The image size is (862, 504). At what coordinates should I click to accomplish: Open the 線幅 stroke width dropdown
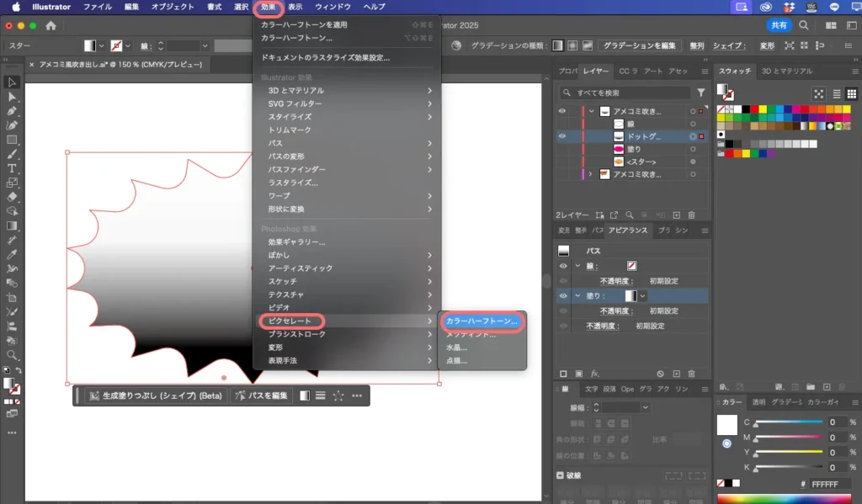(x=645, y=407)
